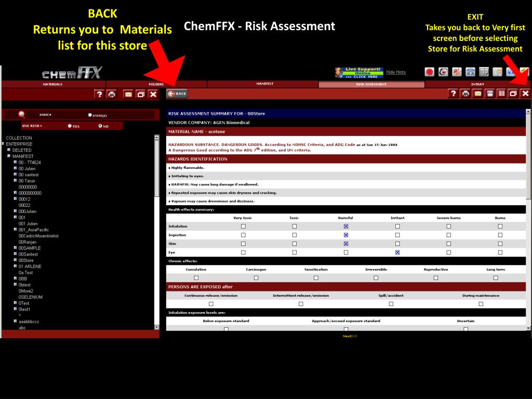Select YES for Use Risk+
Viewport: 532px width, 399px height.
[x=70, y=126]
